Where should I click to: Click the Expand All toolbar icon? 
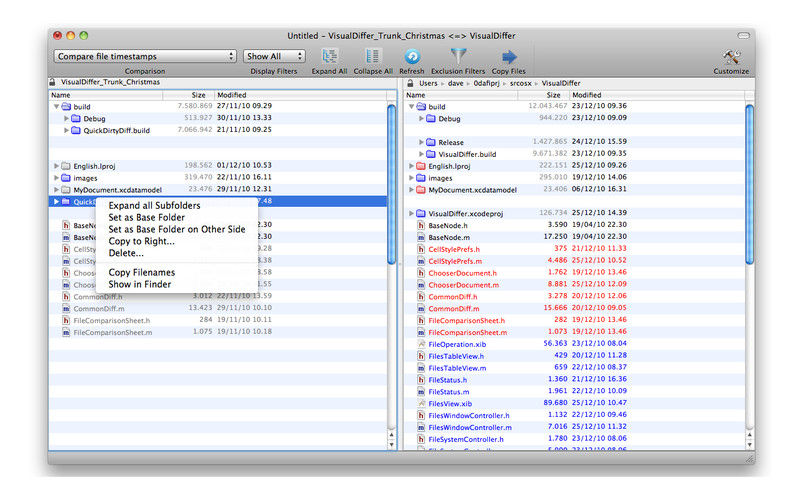point(329,56)
